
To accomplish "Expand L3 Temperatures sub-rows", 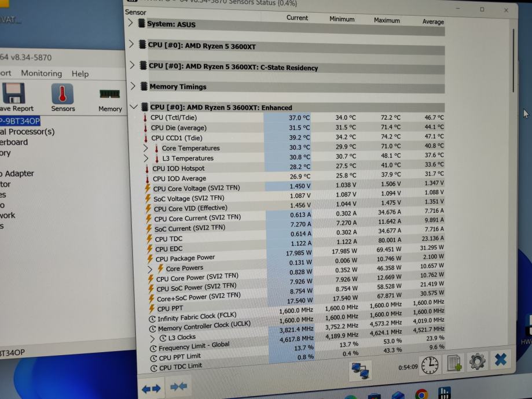I will [146, 158].
